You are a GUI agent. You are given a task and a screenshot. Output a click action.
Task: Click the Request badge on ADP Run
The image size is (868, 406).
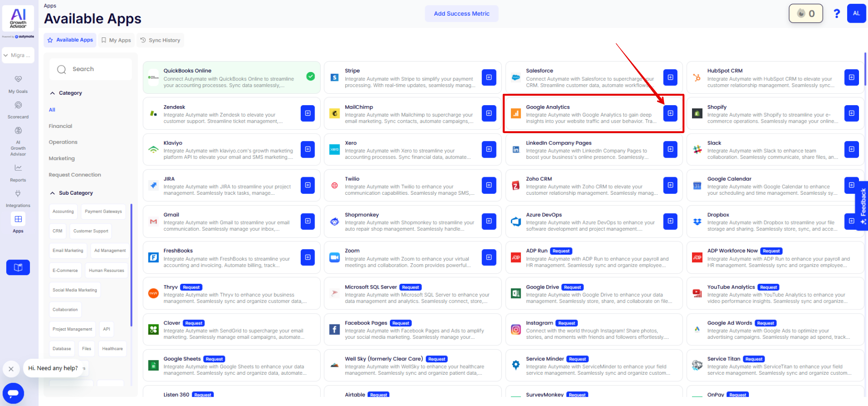click(561, 251)
